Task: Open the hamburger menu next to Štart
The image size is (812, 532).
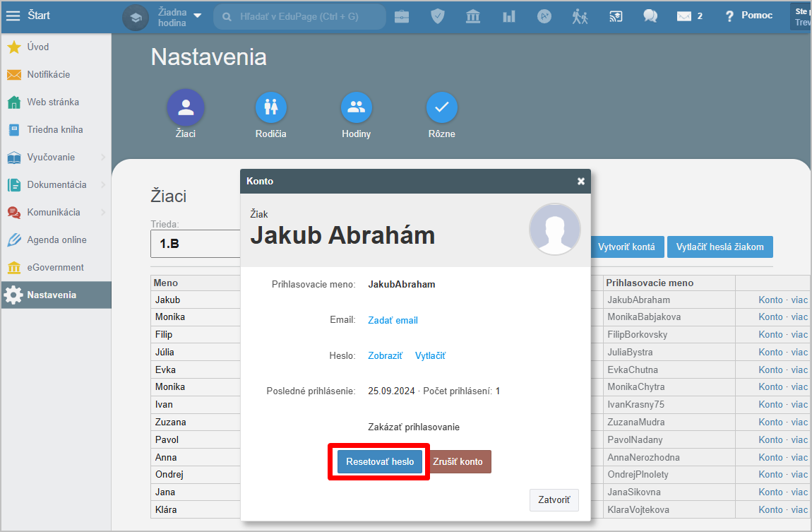Action: point(13,16)
